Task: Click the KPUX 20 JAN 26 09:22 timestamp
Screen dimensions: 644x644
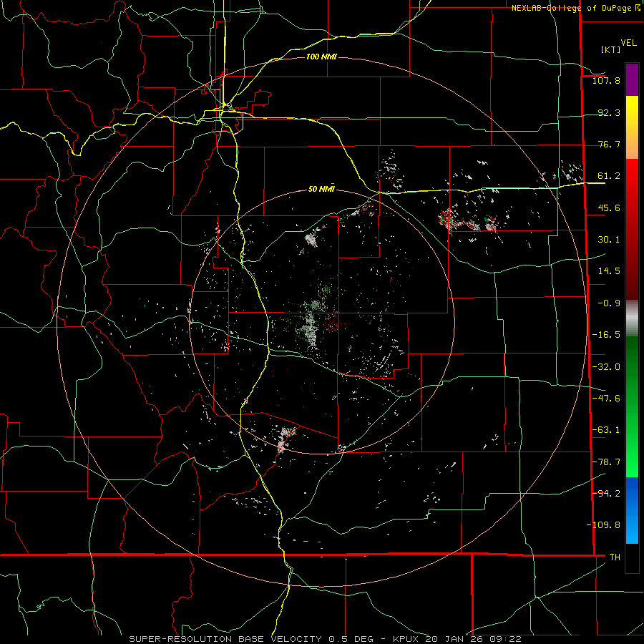Action: [457, 639]
